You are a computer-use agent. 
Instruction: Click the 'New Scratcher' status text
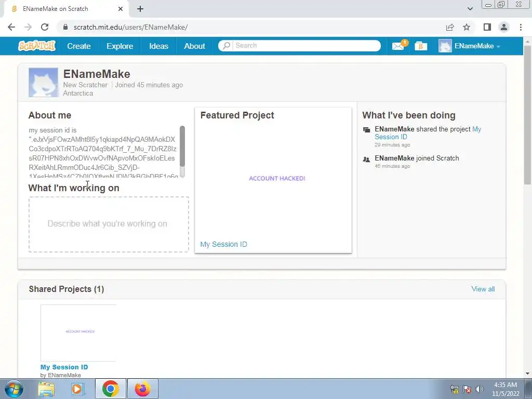coord(85,85)
